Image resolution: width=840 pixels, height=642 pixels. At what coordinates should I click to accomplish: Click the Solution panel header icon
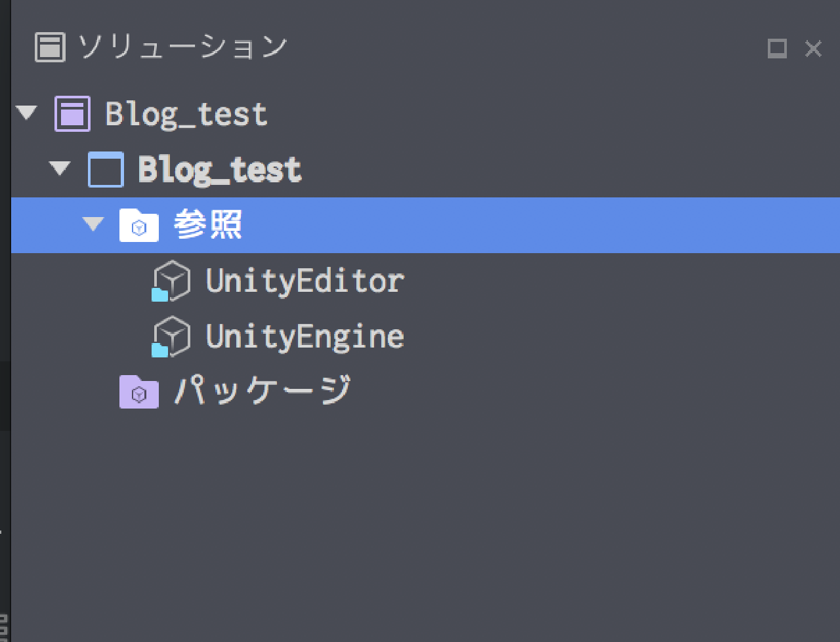[50, 47]
